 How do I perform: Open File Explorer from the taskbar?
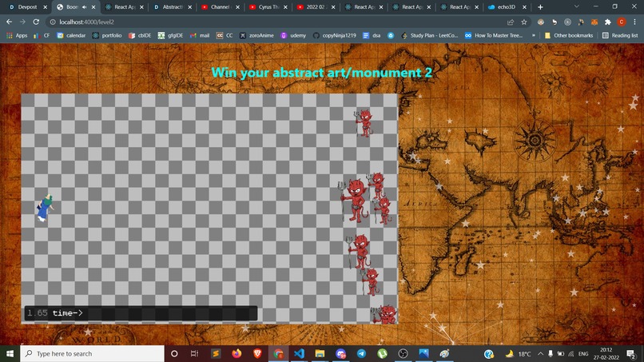click(x=320, y=353)
